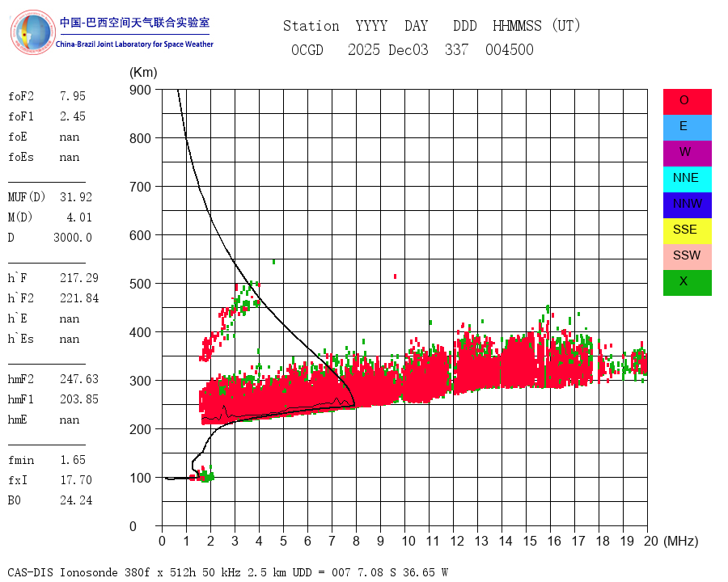The height and width of the screenshot is (582, 728).
Task: Click the 20 MHz x-axis label
Action: point(651,541)
